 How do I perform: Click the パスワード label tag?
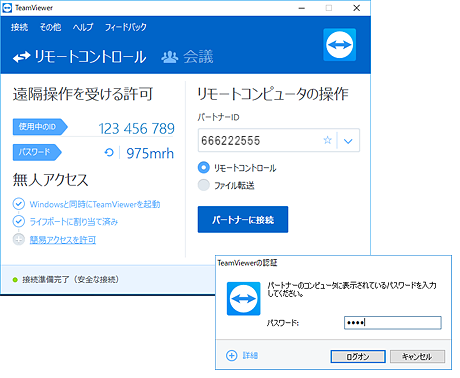point(37,152)
